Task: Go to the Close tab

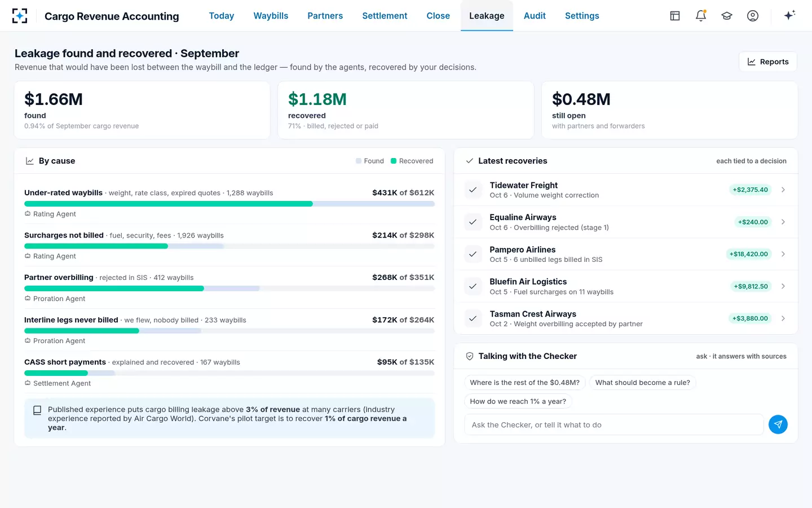Action: 438,16
